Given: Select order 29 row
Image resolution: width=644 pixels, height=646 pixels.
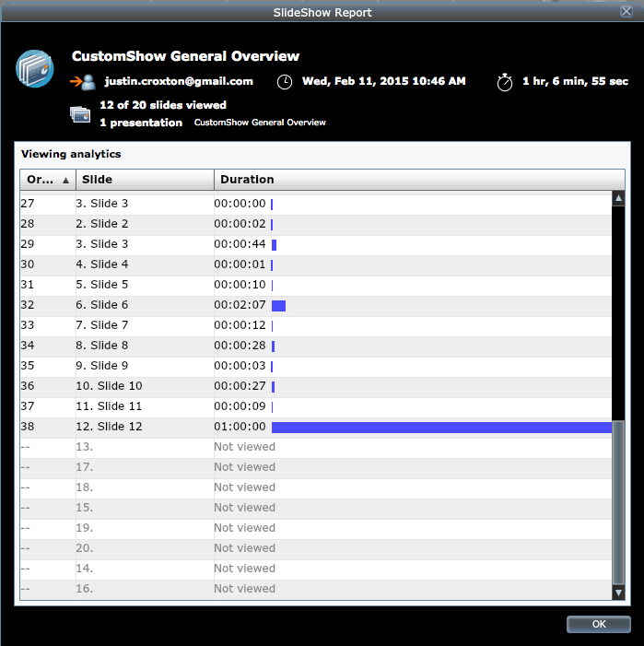Looking at the screenshot, I should click(x=316, y=244).
